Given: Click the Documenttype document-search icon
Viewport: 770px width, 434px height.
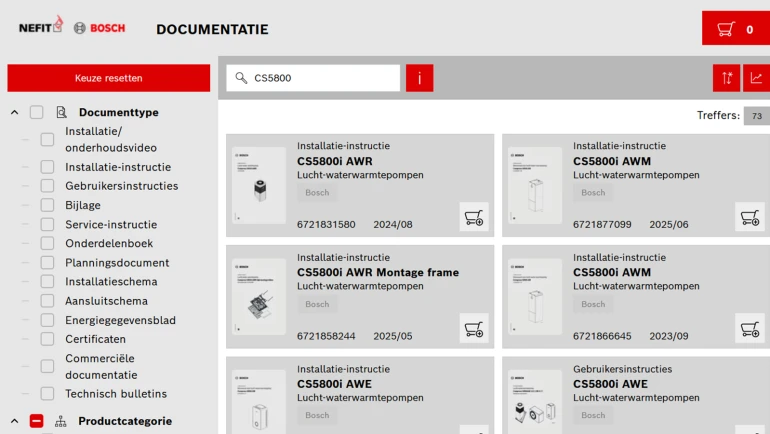Looking at the screenshot, I should [x=61, y=112].
